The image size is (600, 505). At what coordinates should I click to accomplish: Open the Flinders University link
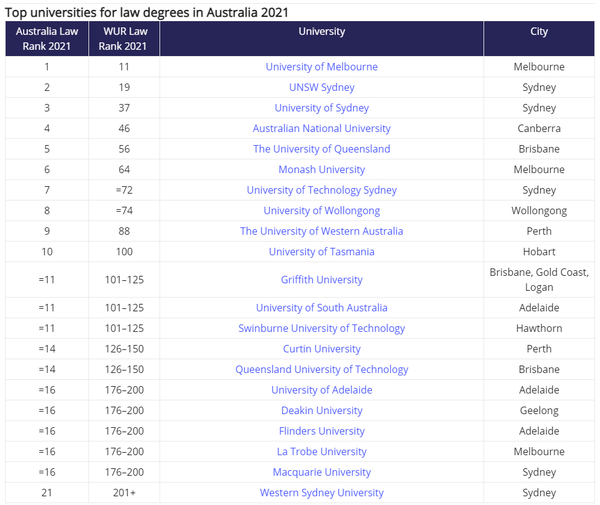coord(321,431)
